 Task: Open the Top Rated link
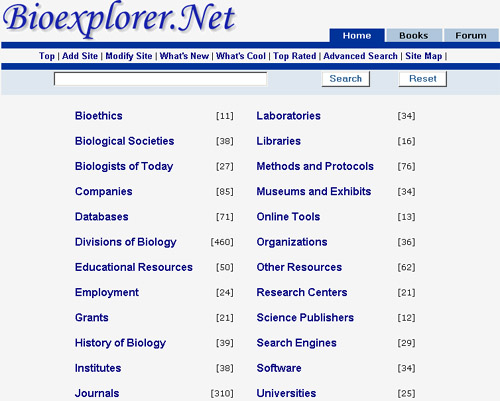coord(295,56)
